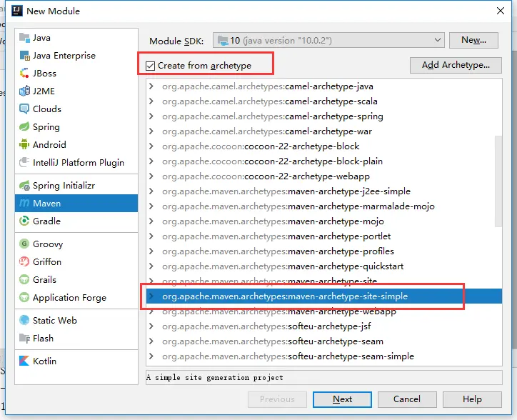Click the Cancel button
The image size is (517, 420).
[x=407, y=399]
